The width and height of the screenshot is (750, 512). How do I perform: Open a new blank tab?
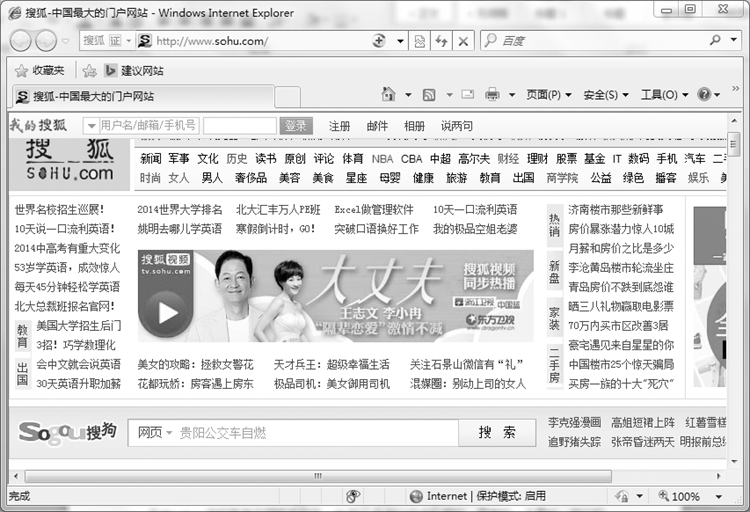pos(287,97)
